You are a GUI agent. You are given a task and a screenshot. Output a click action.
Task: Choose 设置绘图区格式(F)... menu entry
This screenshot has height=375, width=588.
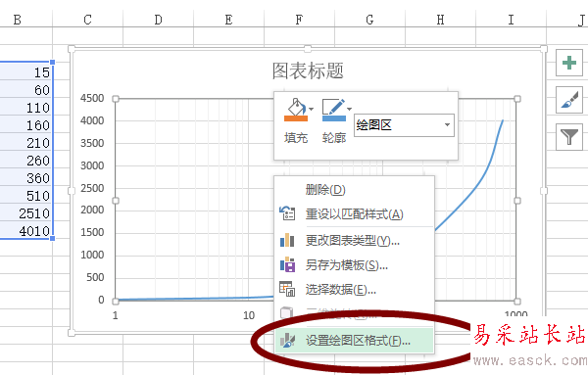click(x=355, y=341)
